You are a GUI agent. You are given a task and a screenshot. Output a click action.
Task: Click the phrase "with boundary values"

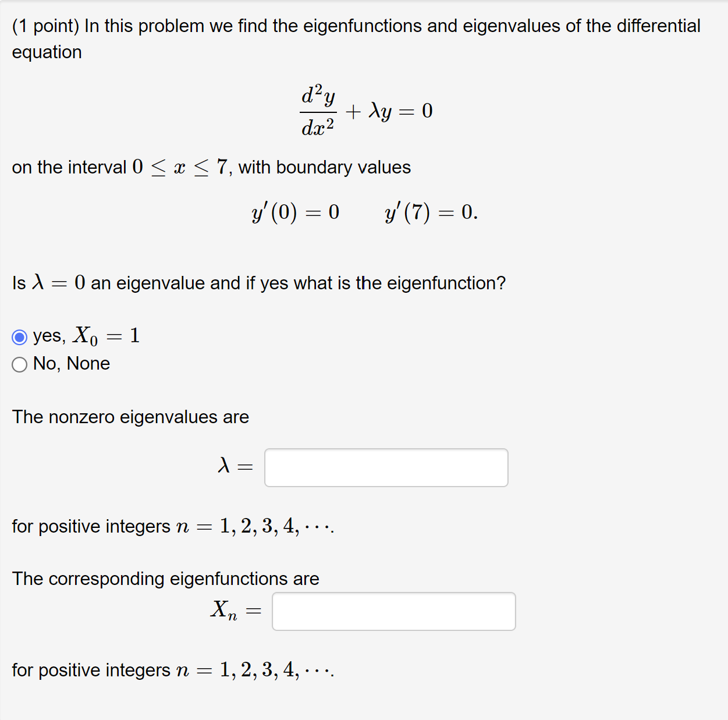pyautogui.click(x=324, y=167)
